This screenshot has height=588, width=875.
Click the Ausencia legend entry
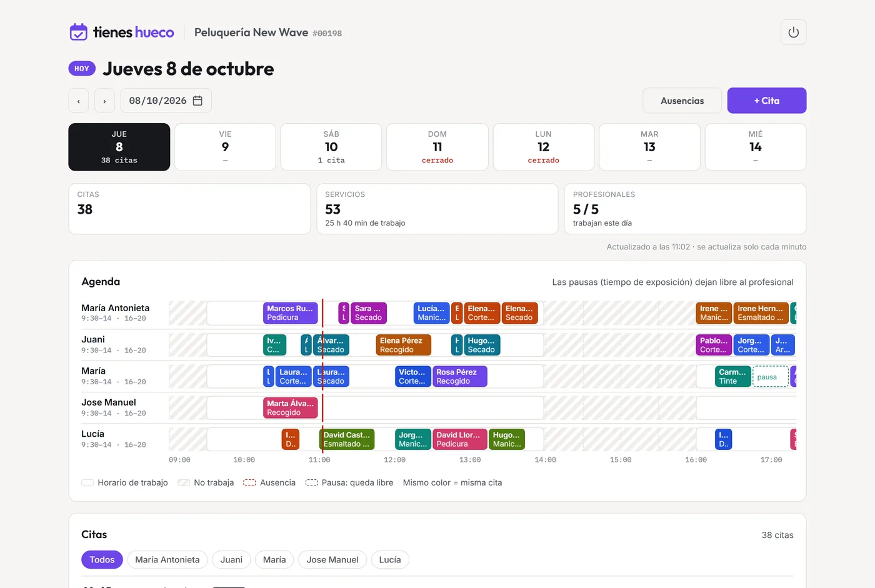click(x=269, y=482)
